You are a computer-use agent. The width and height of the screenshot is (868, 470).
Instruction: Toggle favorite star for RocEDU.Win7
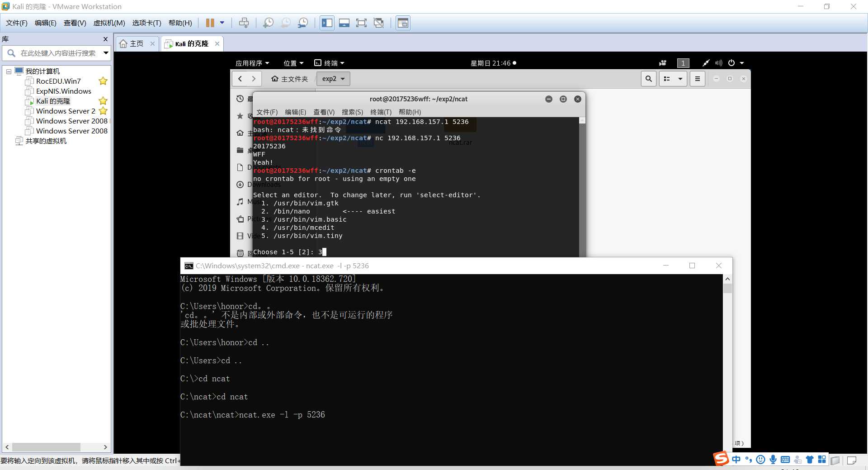tap(103, 81)
